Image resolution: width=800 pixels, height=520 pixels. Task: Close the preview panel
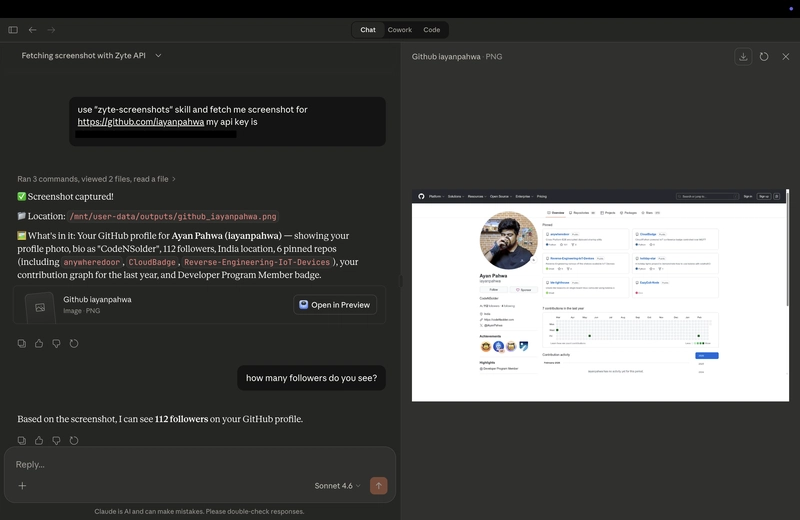[x=786, y=57]
